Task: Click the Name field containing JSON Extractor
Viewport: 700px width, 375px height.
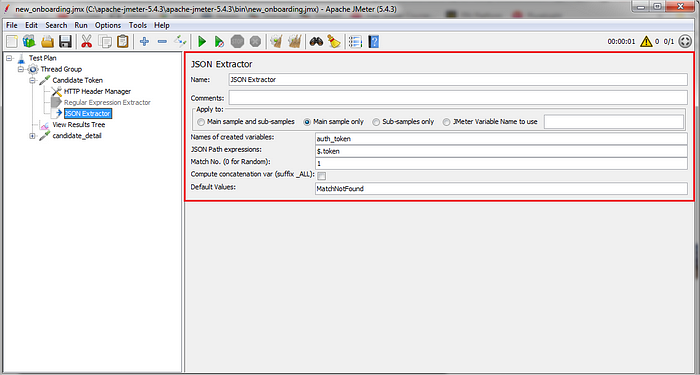Action: (458, 80)
